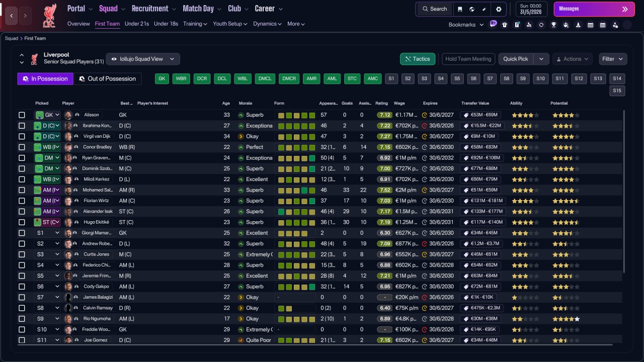The image size is (644, 362).
Task: Check the box beside Conor Bradley
Action: [x=22, y=147]
